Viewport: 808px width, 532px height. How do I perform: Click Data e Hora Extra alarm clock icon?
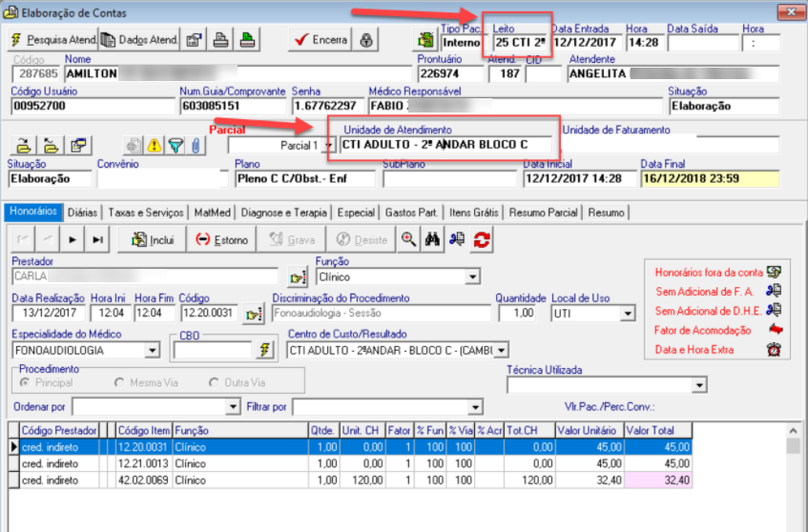click(x=774, y=349)
